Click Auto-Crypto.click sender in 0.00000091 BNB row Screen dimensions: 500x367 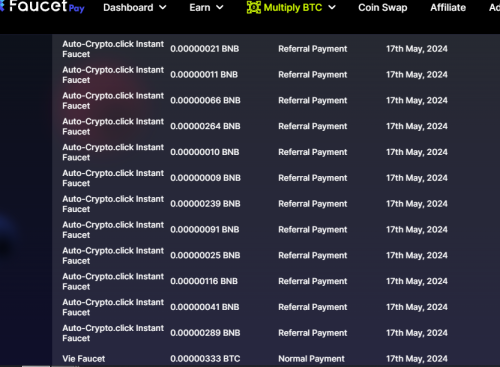tap(113, 230)
